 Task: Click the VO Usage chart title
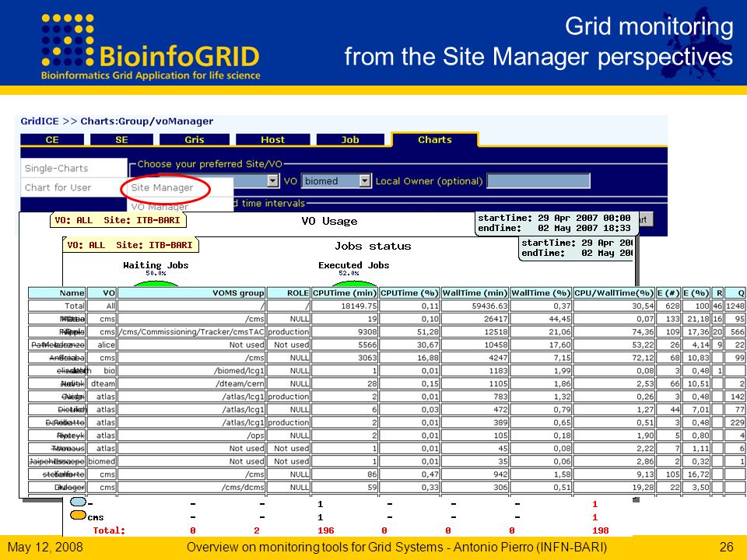329,221
